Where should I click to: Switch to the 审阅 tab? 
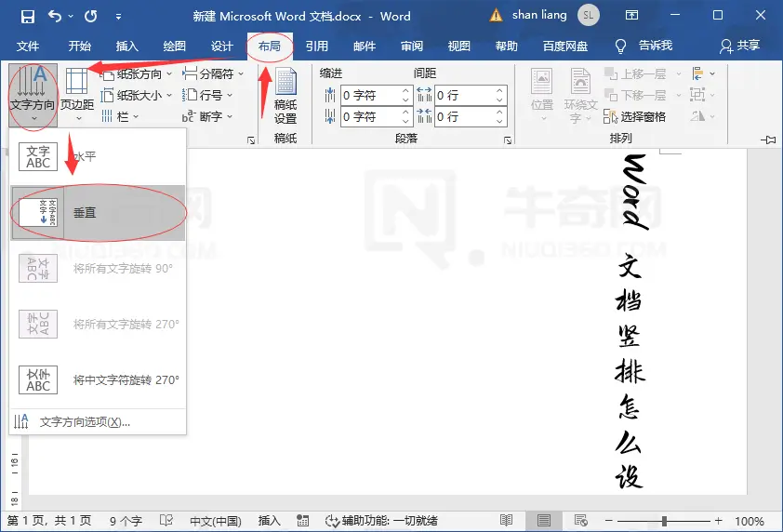[412, 47]
